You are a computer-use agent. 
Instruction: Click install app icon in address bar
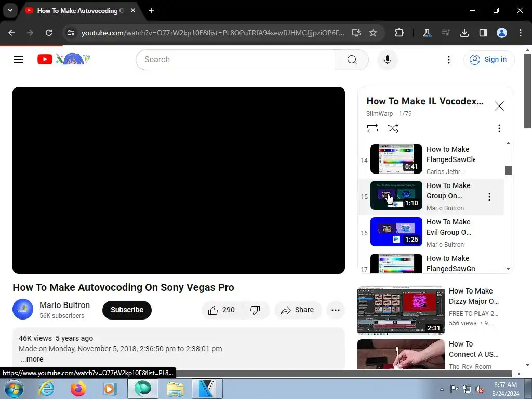(x=356, y=33)
